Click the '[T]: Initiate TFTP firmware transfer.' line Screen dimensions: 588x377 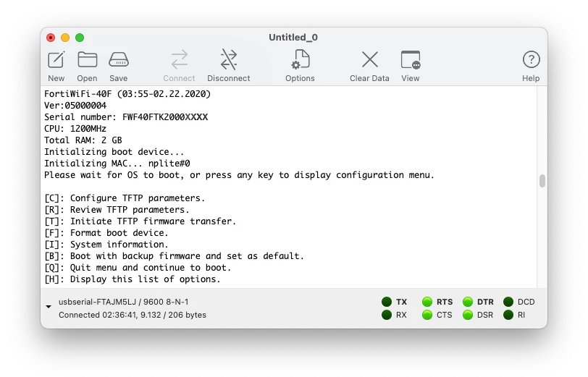140,221
